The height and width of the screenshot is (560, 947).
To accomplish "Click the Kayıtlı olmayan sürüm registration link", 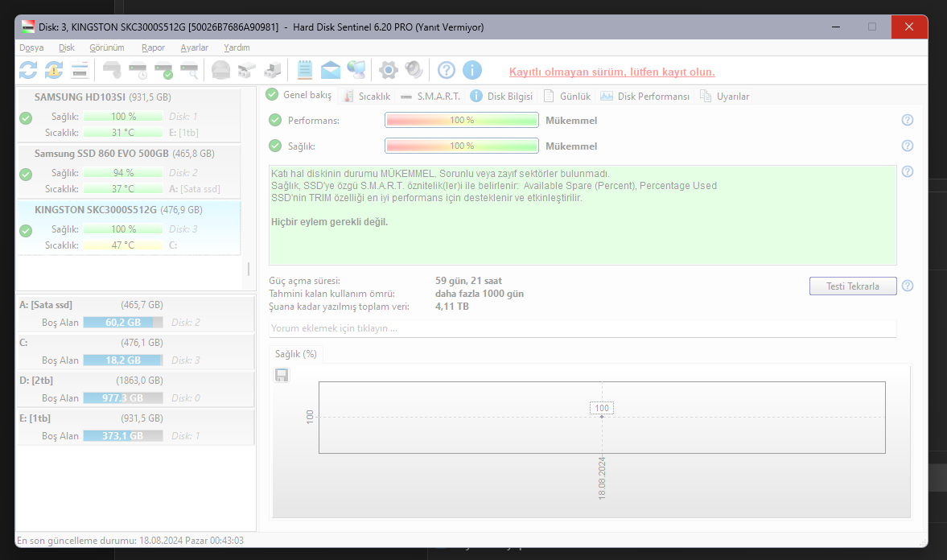I will (x=611, y=72).
